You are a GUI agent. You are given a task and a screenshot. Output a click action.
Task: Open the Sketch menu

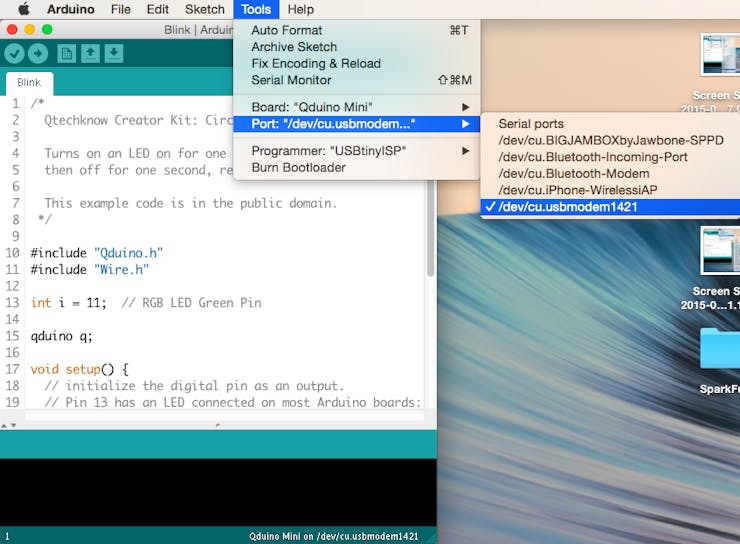point(204,9)
